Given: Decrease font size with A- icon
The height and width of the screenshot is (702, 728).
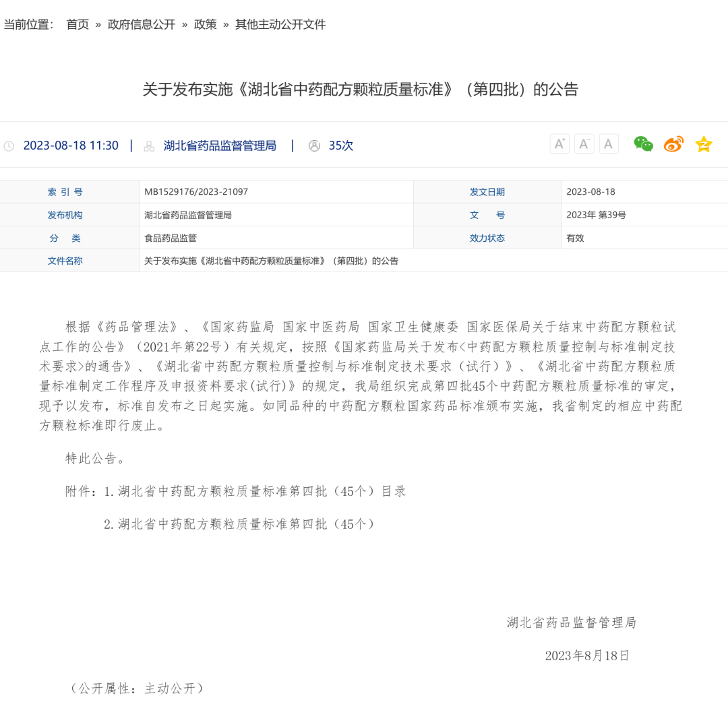Looking at the screenshot, I should (x=584, y=144).
